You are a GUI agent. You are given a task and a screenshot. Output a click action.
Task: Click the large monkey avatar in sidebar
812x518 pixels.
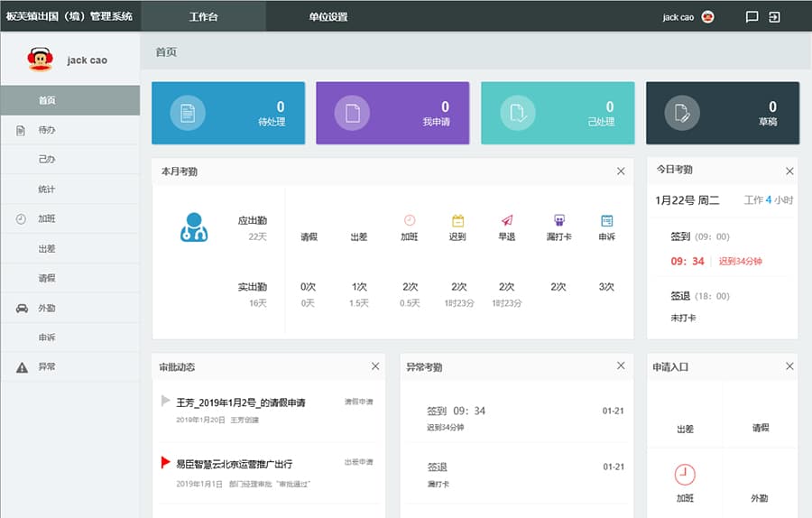click(x=40, y=60)
